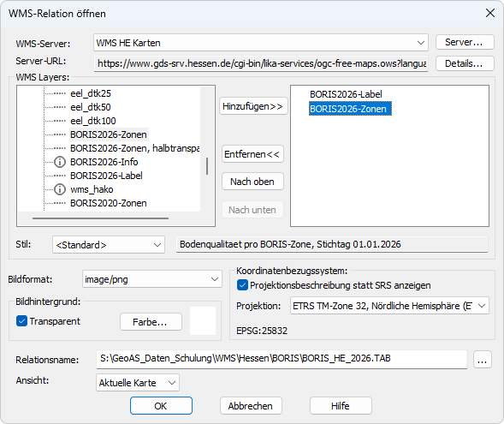Move the layer up with Nach oben

[x=252, y=182]
